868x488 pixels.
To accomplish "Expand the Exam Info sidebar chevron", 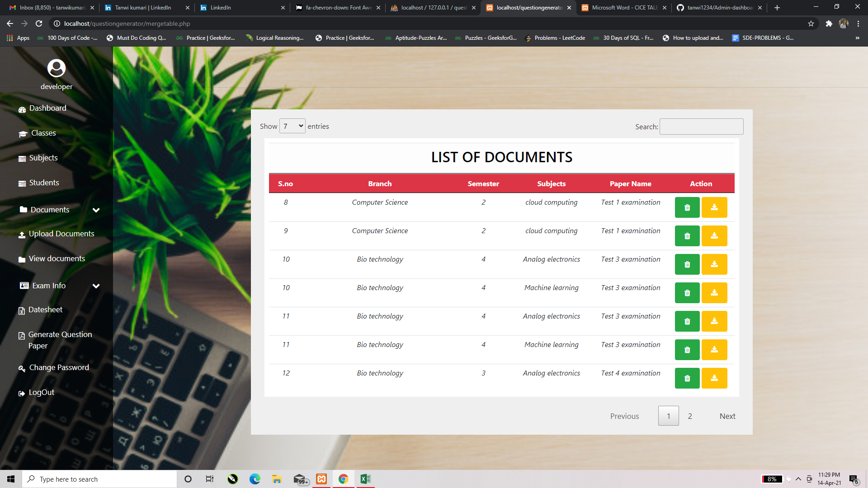I will click(96, 286).
